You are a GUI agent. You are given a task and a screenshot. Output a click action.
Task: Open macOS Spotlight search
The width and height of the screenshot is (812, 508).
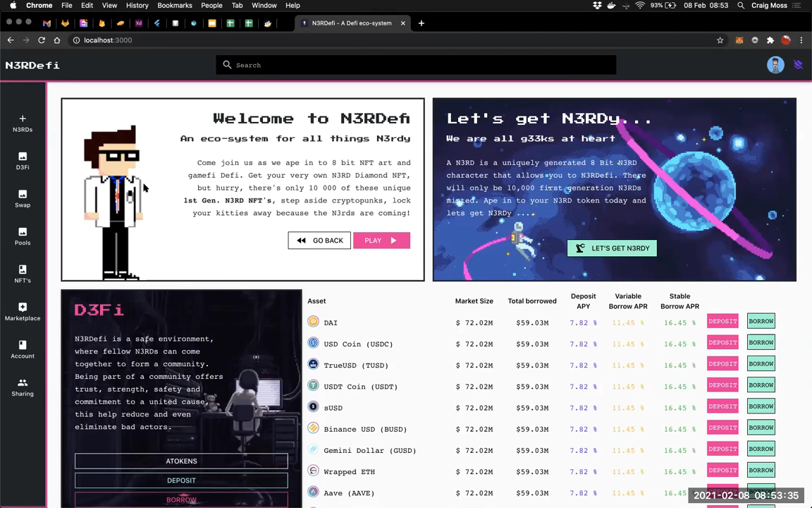(x=741, y=5)
